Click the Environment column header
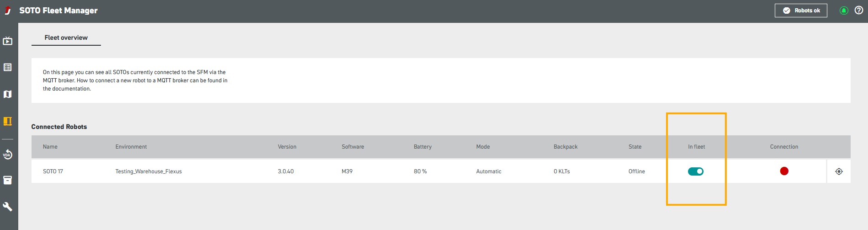The height and width of the screenshot is (230, 868). tap(131, 147)
